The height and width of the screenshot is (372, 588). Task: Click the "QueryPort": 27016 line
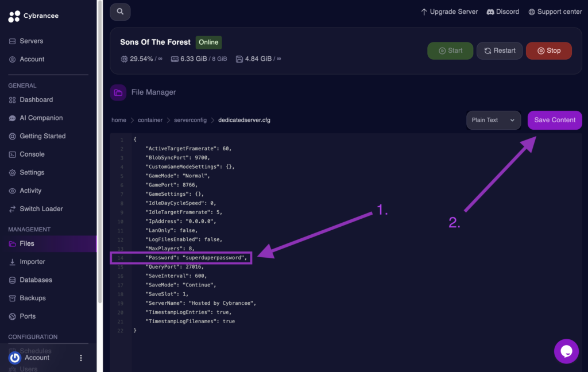(175, 266)
